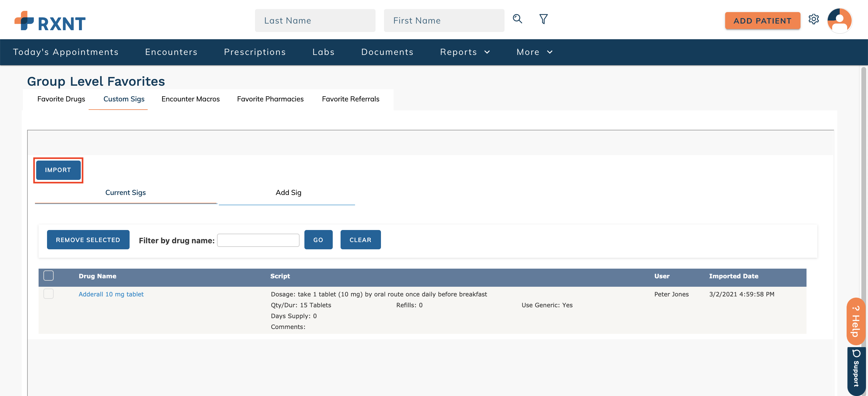Select the Encounter Macros tab
This screenshot has height=396, width=868.
tap(190, 99)
